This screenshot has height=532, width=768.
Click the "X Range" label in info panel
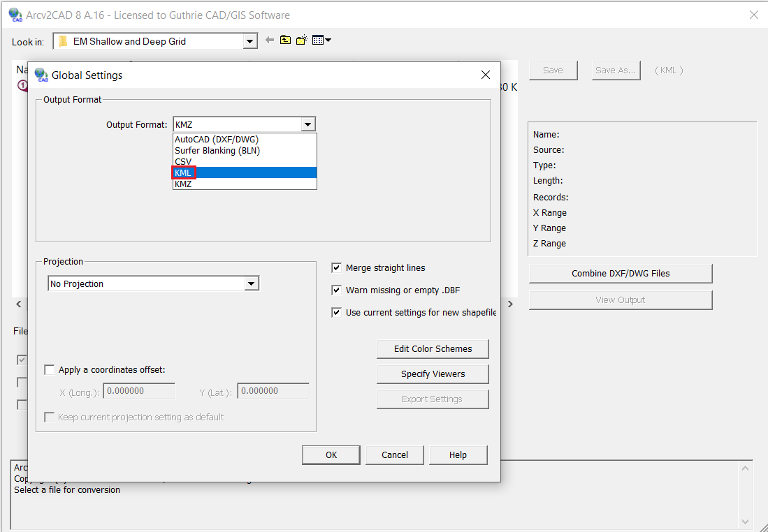coord(549,213)
